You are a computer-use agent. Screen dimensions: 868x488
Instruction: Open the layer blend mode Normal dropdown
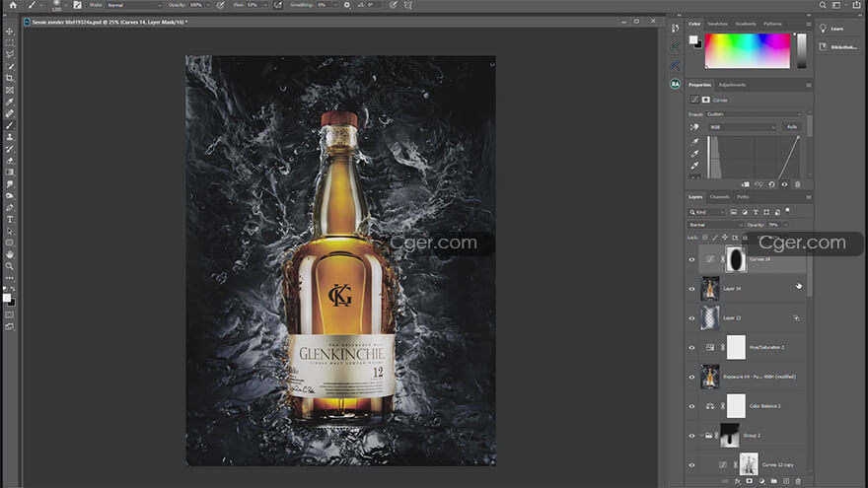coord(716,225)
